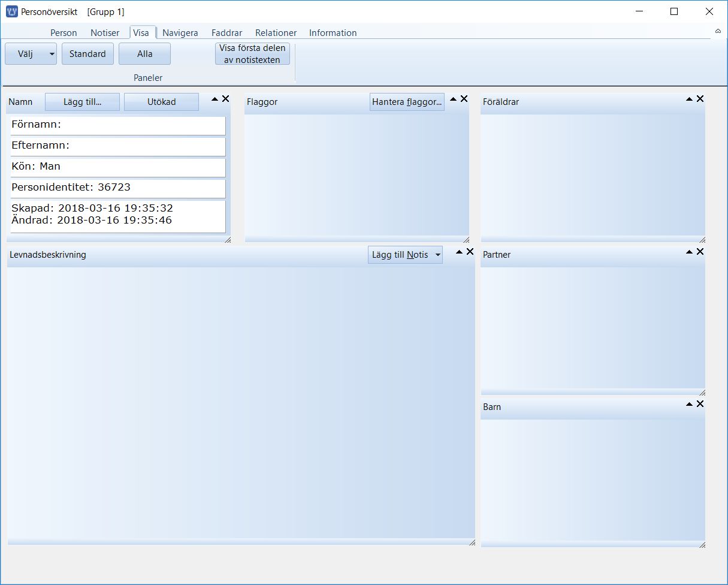Click the Flaggor panel resize grip
728x585 pixels.
466,240
